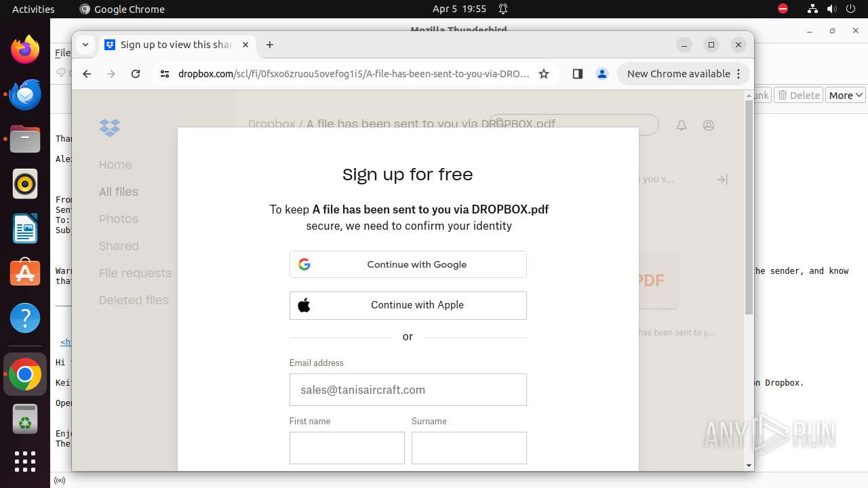Click the Dropbox logo
This screenshot has width=868, height=488.
(x=110, y=127)
